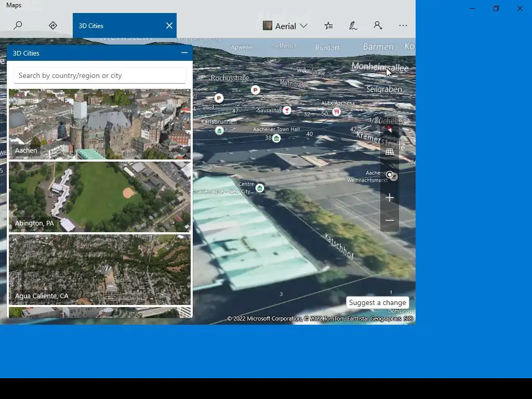Viewport: 532px width, 399px height.
Task: Click the Barmen place label
Action: [x=378, y=46]
